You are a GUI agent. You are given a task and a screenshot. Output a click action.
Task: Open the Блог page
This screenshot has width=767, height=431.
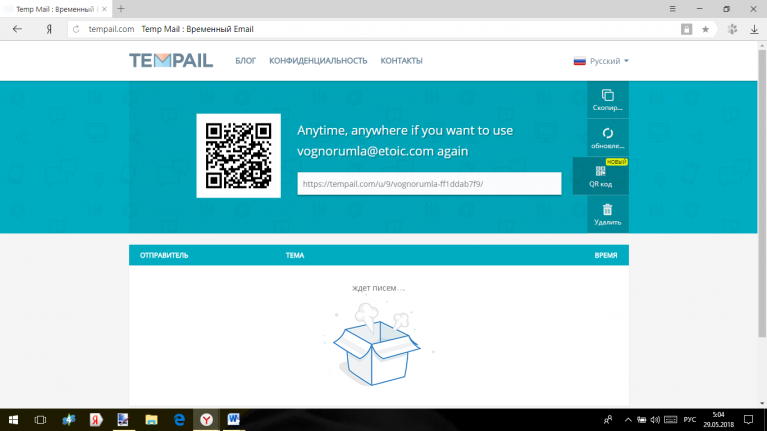coord(246,61)
